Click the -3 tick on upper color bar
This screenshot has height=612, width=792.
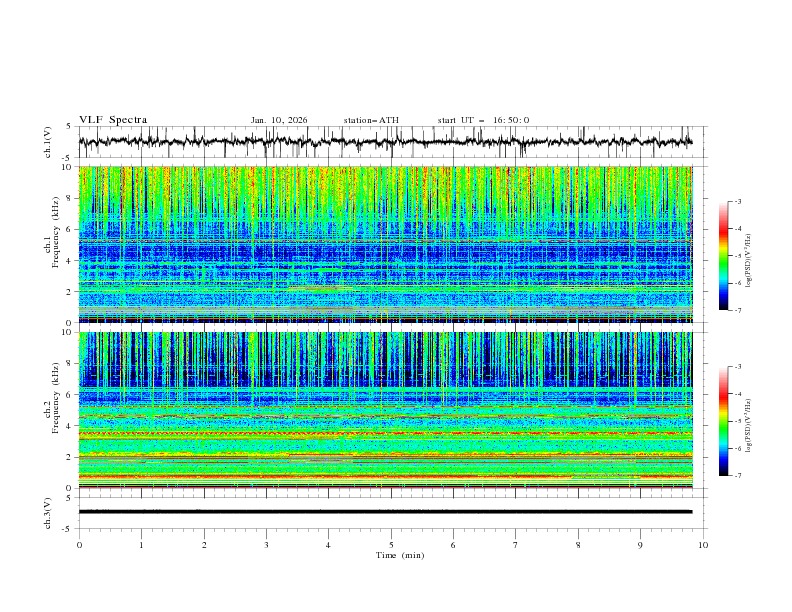tap(738, 202)
